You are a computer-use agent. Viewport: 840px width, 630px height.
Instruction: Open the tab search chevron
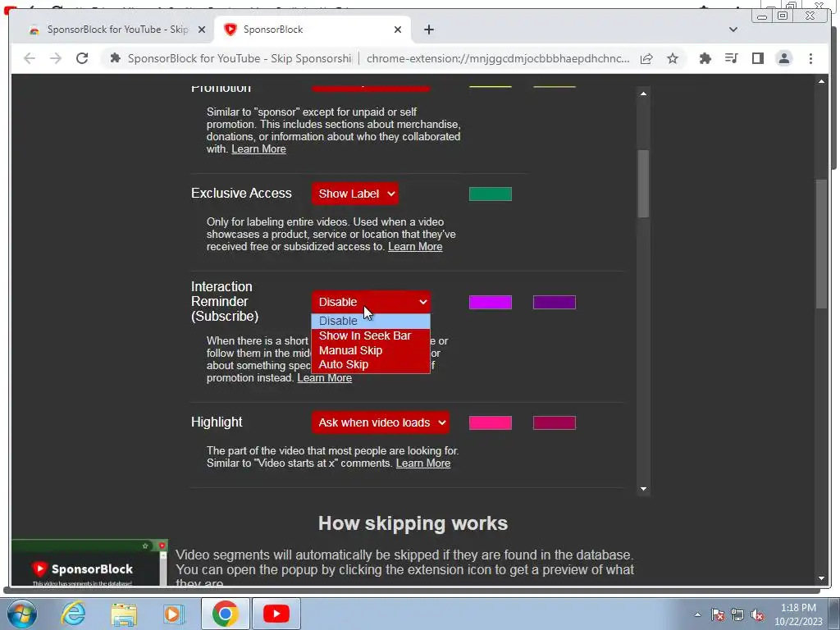coord(733,30)
